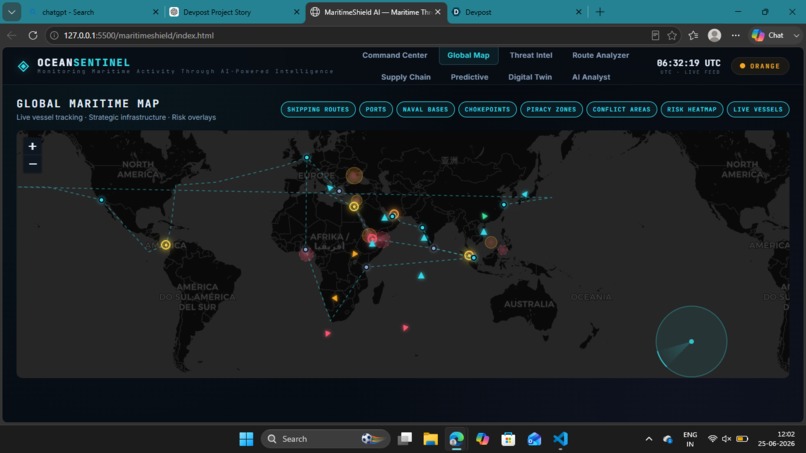This screenshot has height=453, width=806.
Task: Switch to the Threat Intel tab
Action: (x=530, y=55)
